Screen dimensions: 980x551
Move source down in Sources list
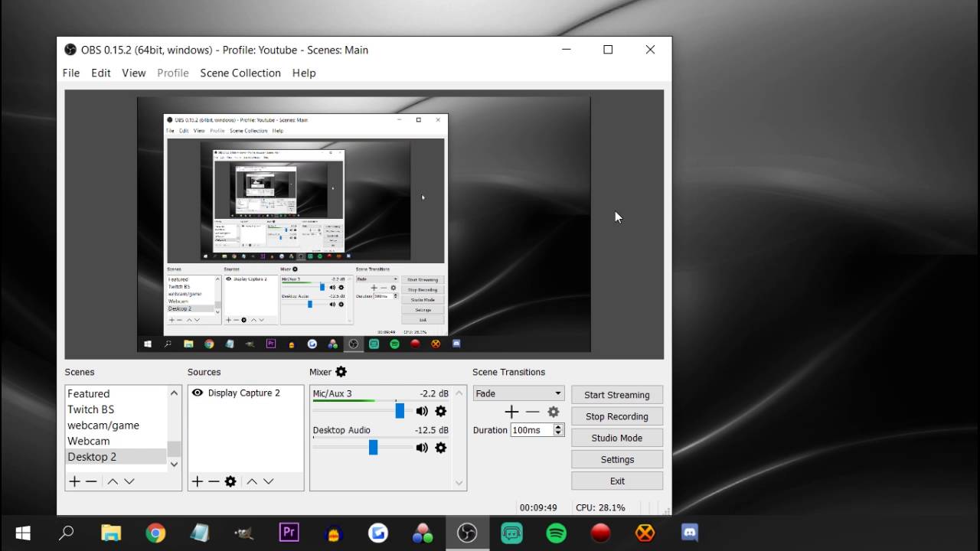268,481
